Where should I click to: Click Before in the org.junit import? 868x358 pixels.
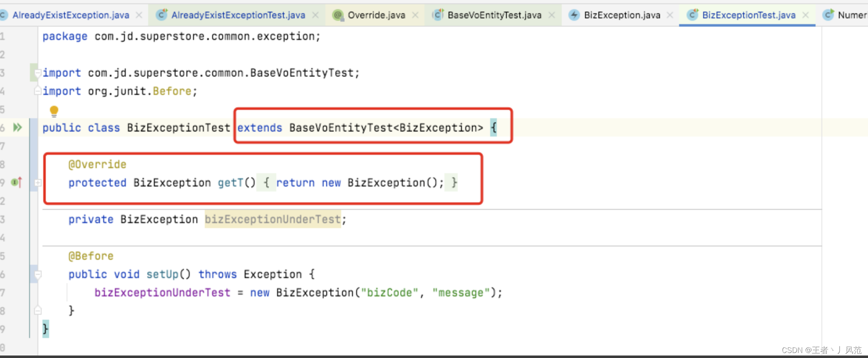click(x=172, y=91)
